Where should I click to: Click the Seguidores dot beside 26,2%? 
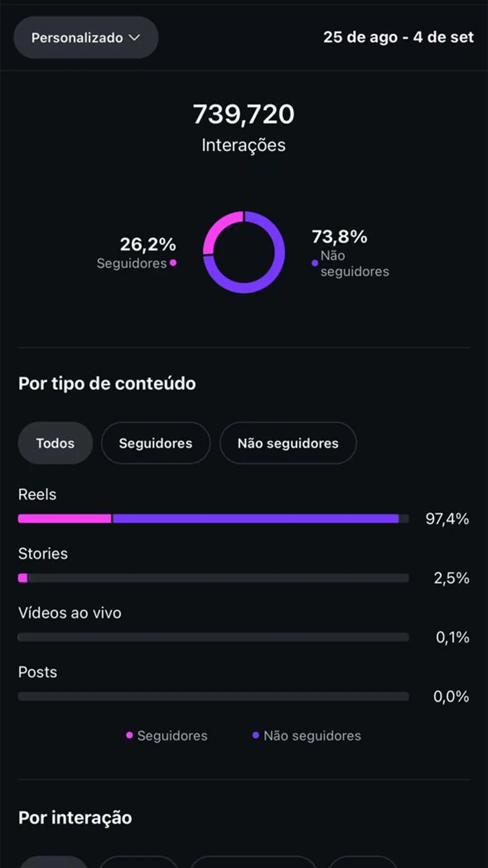pyautogui.click(x=173, y=263)
